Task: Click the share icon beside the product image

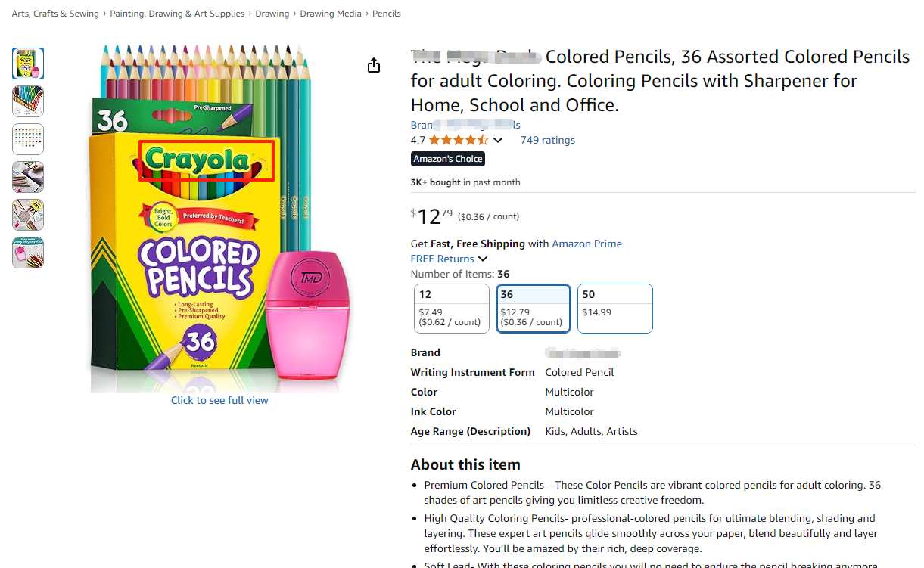Action: [x=373, y=66]
